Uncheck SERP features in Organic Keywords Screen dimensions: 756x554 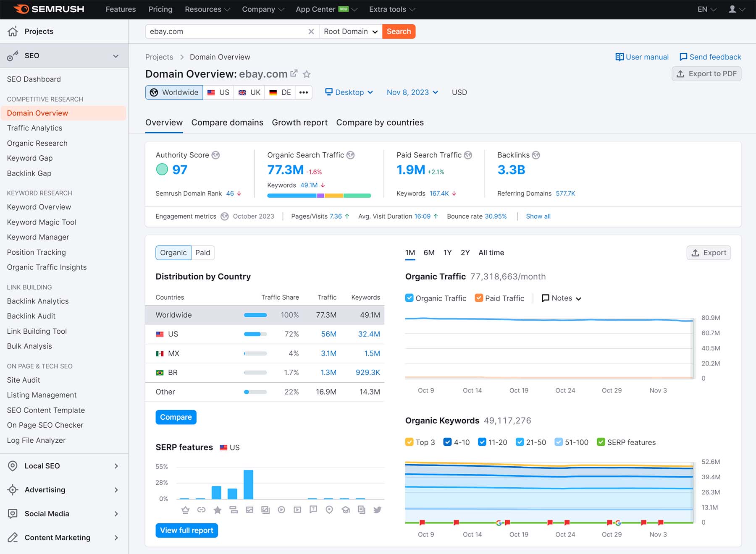(x=601, y=442)
